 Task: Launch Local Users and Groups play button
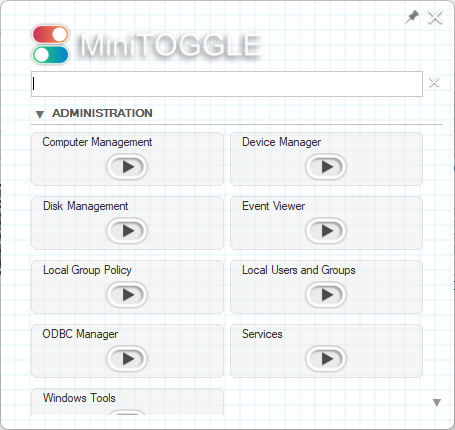pyautogui.click(x=326, y=295)
